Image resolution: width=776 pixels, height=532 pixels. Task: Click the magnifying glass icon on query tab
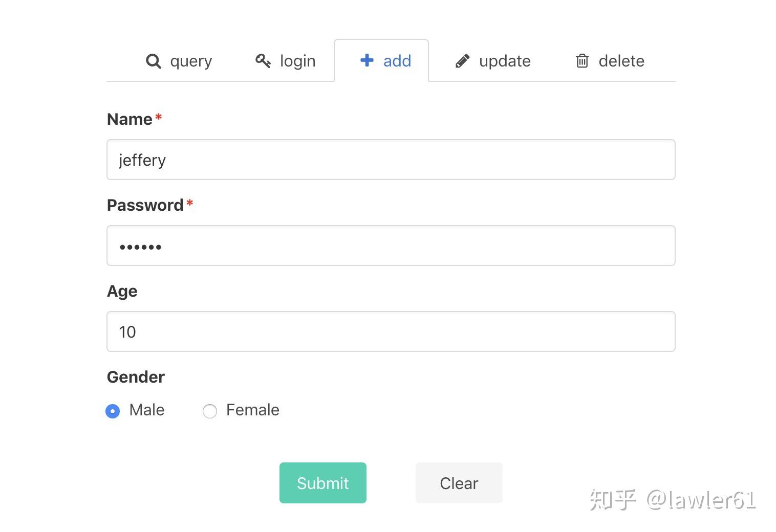tap(153, 61)
